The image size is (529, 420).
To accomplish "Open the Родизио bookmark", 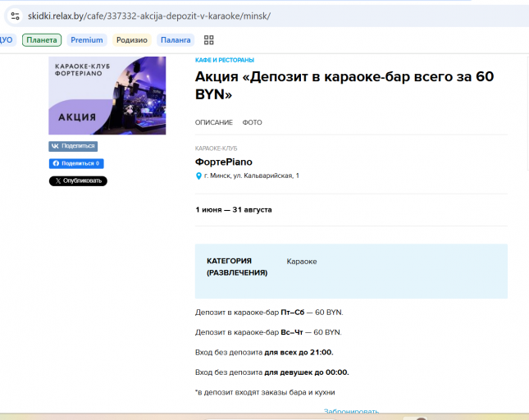I will (x=132, y=40).
